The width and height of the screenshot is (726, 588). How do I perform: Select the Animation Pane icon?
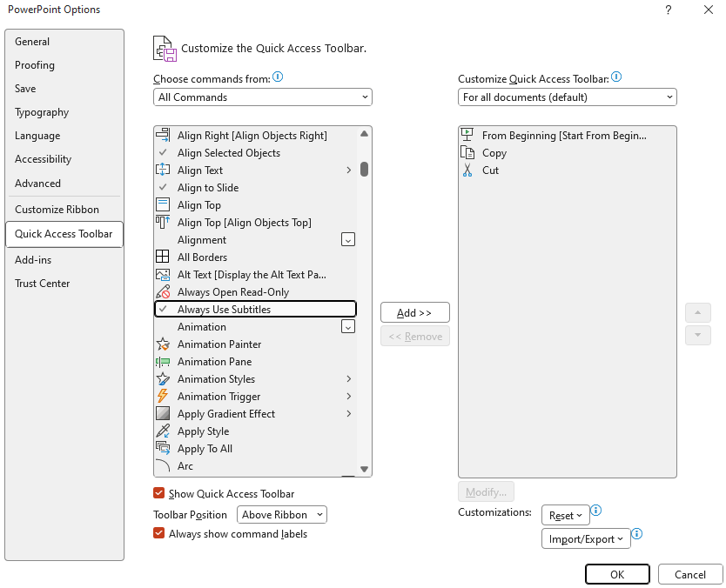coord(163,361)
